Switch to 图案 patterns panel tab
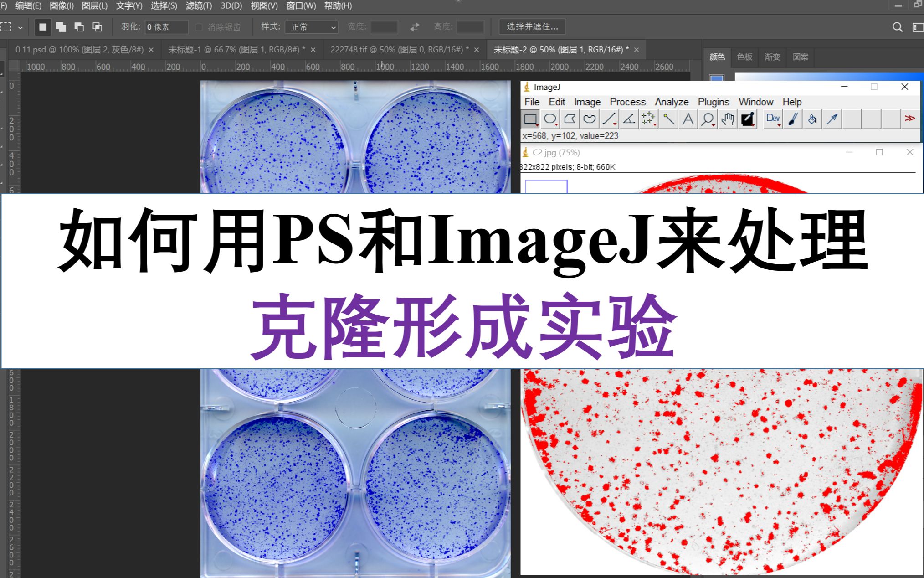This screenshot has width=924, height=578. coord(801,57)
